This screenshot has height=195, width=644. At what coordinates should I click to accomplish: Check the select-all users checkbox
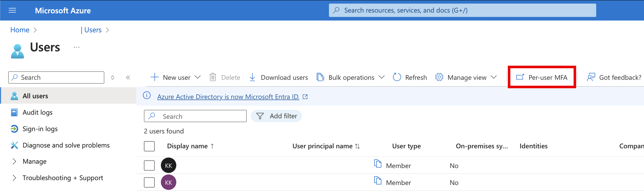tap(149, 146)
